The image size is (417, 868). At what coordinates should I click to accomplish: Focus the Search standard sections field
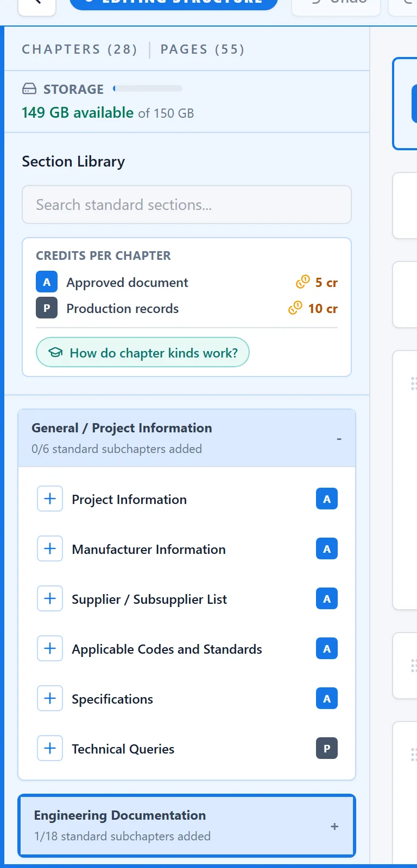click(x=187, y=205)
